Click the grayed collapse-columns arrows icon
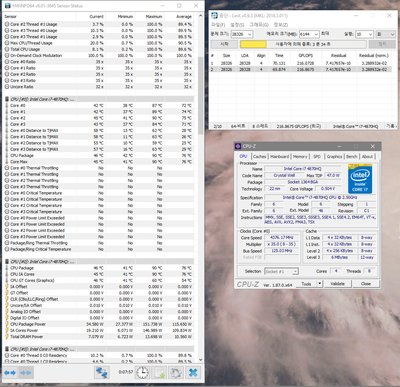 [x=26, y=373]
